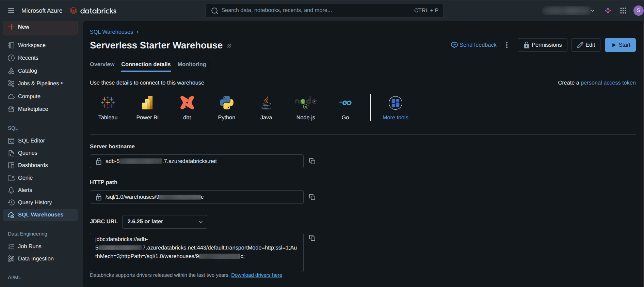Copy the JDBC URL text
The width and height of the screenshot is (644, 287).
point(312,238)
